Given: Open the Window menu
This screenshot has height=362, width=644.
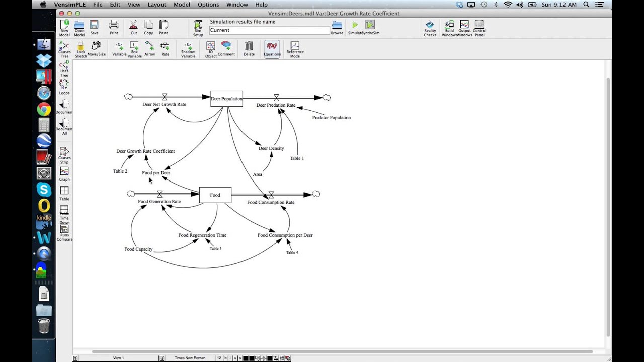Looking at the screenshot, I should click(237, 5).
